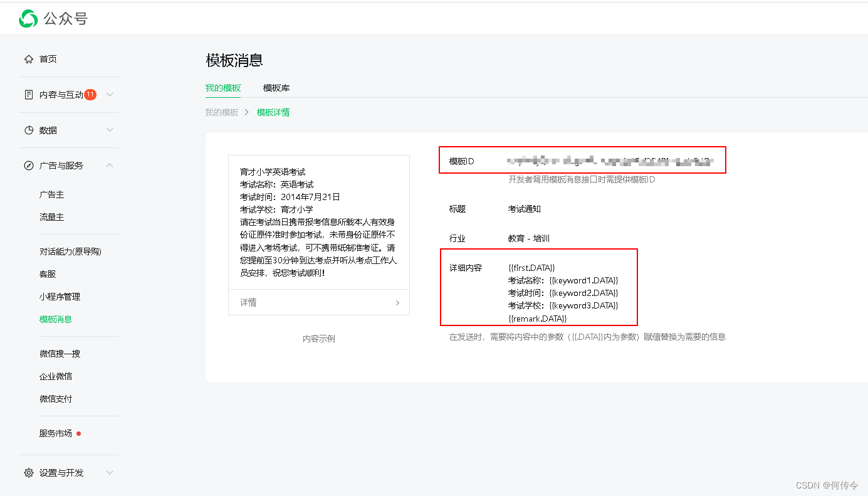868x496 pixels.
Task: Select 流量主 in the sidebar
Action: coord(52,217)
